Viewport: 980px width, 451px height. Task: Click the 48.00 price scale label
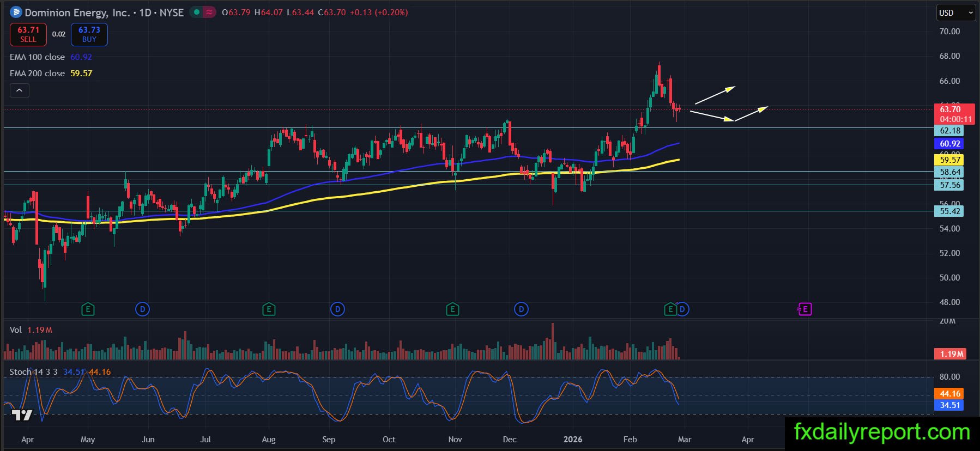pos(950,302)
